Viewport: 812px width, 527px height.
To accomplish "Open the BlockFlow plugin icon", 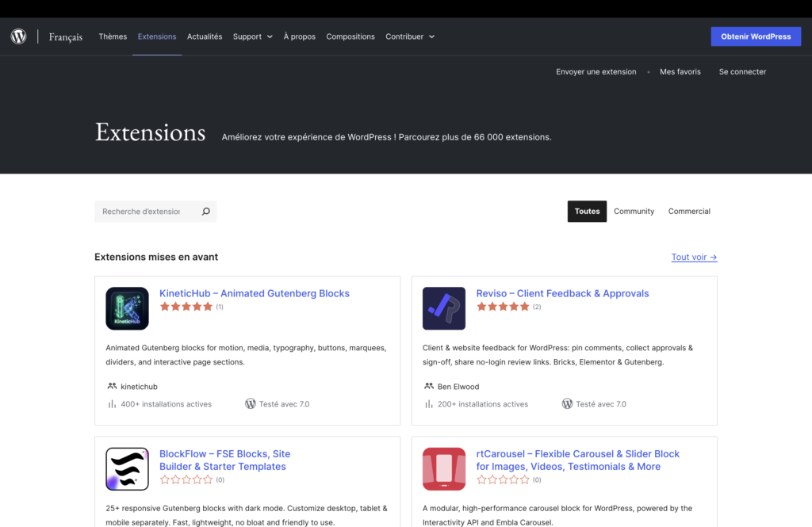I will point(127,469).
